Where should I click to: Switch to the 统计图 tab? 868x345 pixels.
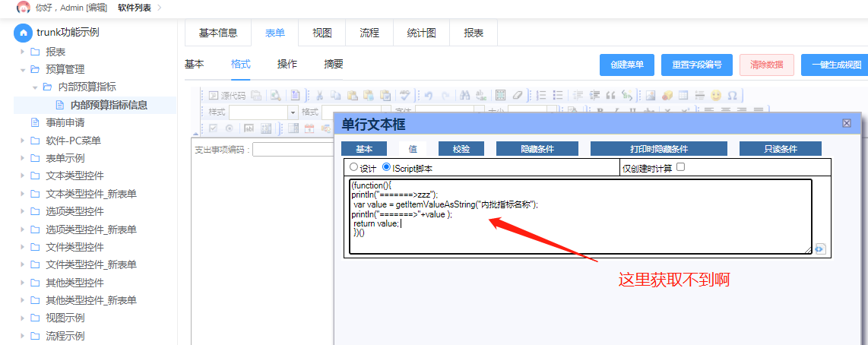pos(421,33)
